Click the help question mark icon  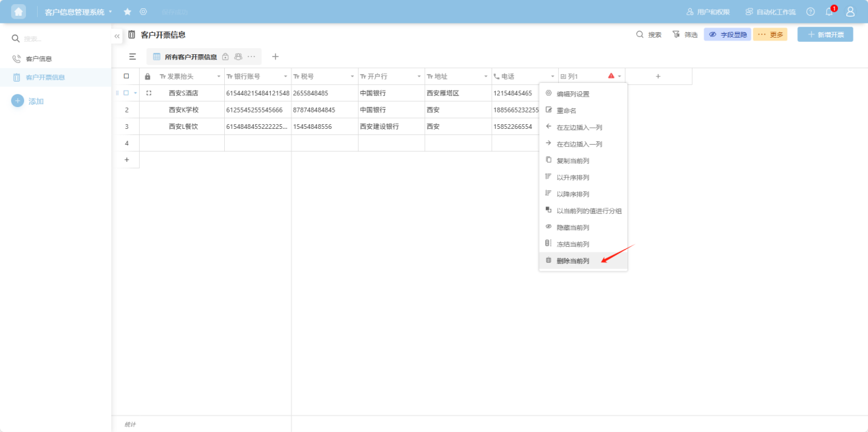tap(810, 12)
